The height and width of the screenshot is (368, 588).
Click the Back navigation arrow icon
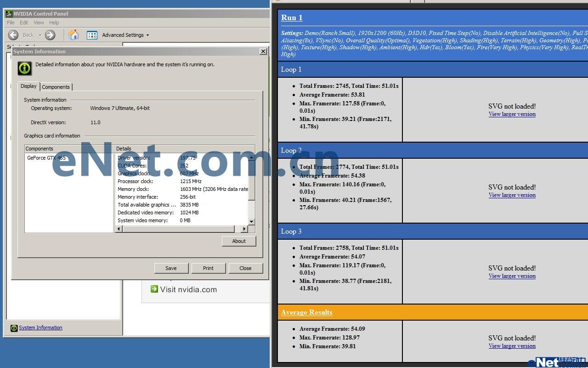coord(14,34)
